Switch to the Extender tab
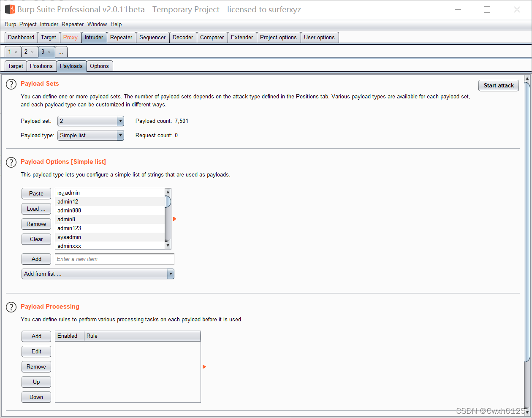 (242, 38)
